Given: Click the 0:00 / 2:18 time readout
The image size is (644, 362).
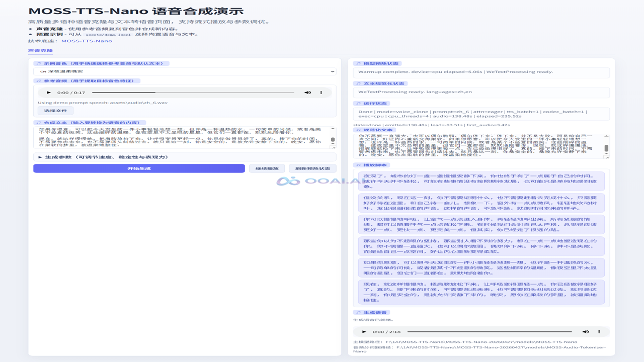Looking at the screenshot, I should [x=386, y=332].
